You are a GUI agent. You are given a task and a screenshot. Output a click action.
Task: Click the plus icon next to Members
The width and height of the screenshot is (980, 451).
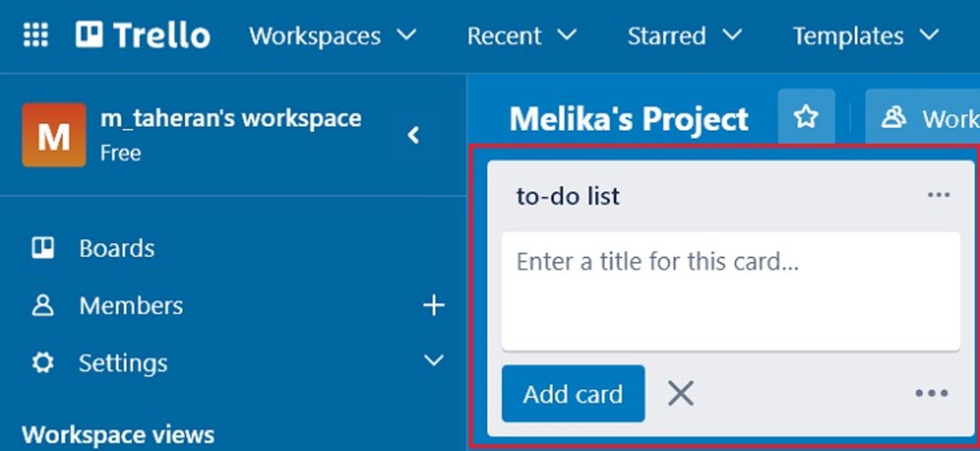coord(433,306)
